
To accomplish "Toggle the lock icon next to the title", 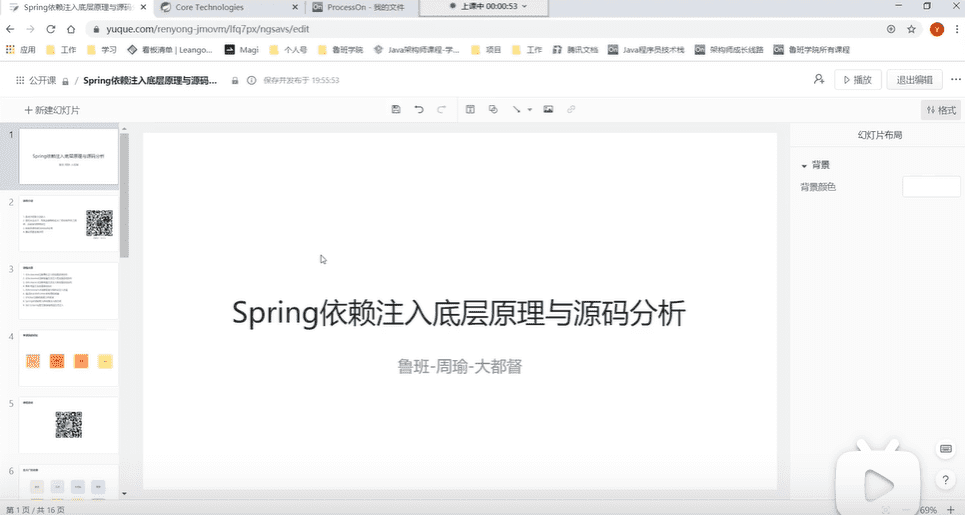I will click(235, 81).
